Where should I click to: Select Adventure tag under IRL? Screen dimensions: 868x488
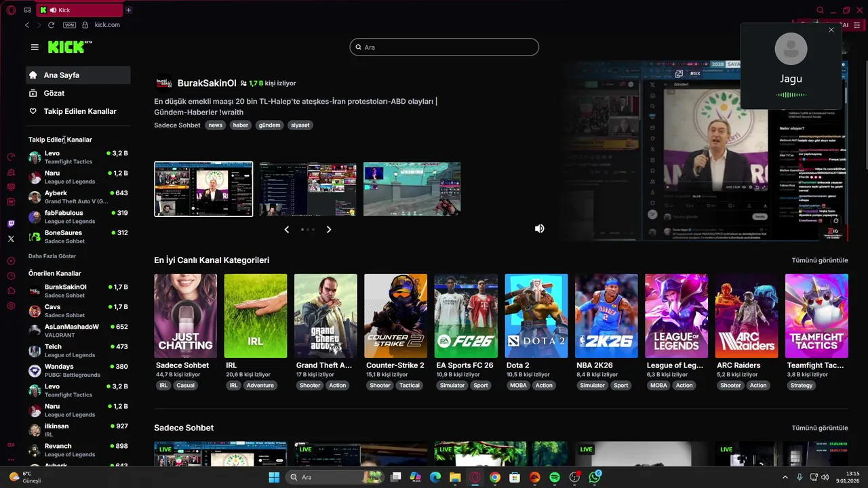pyautogui.click(x=260, y=385)
